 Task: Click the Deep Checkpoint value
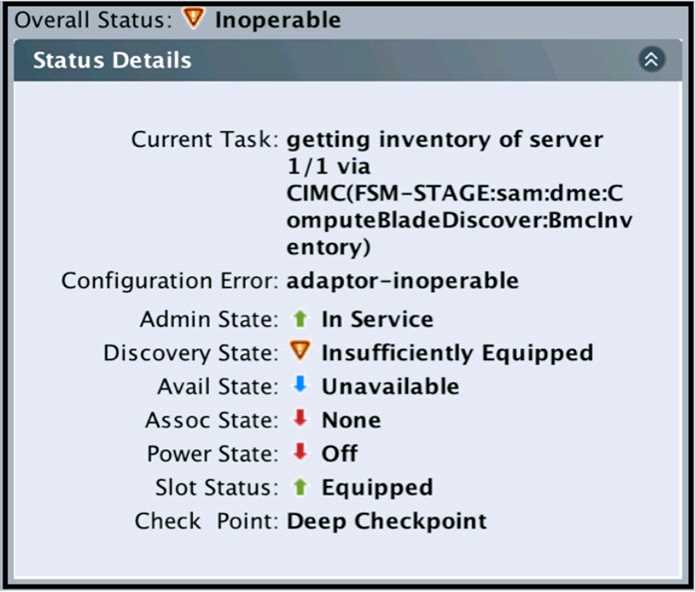pos(387,521)
